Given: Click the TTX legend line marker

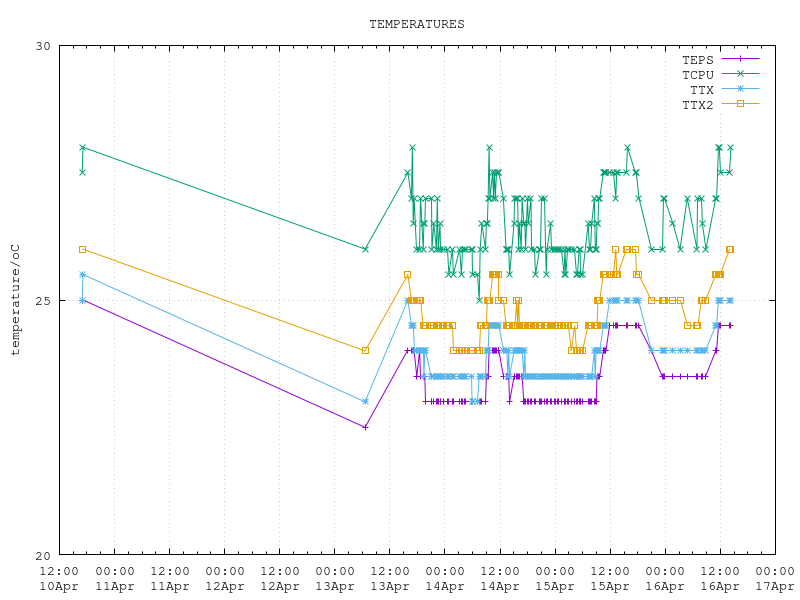Looking at the screenshot, I should pyautogui.click(x=740, y=89).
